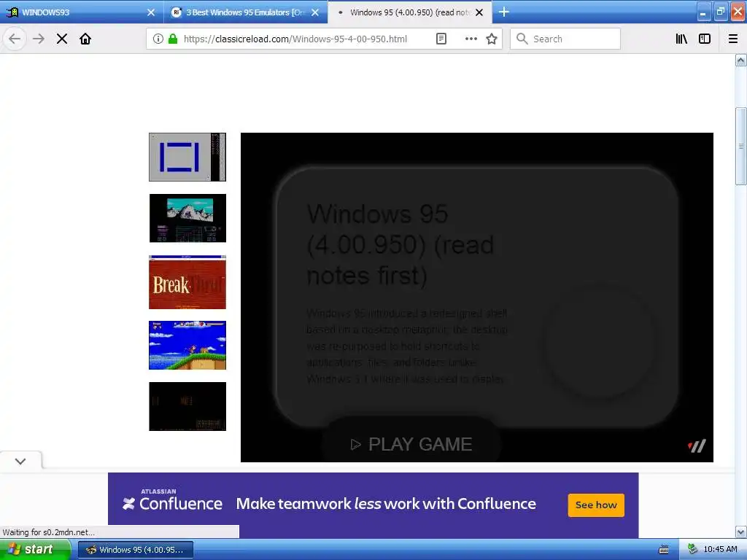Open the hamburger application menu
Screen dimensions: 747x560
pos(733,39)
